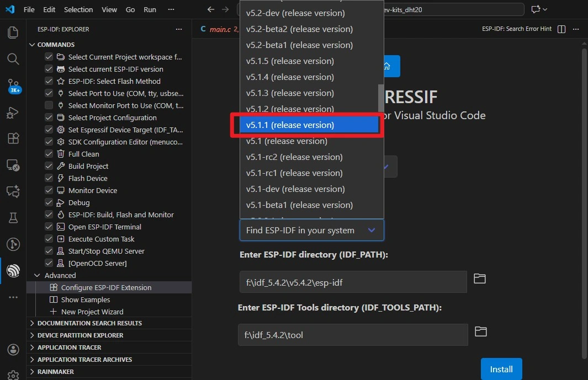Click the IDF_PATH directory input field

click(353, 283)
